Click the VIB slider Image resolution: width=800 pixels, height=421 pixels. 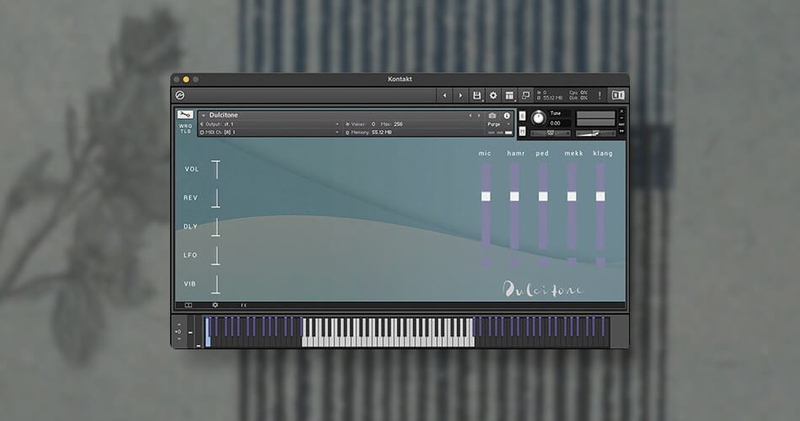(x=216, y=284)
